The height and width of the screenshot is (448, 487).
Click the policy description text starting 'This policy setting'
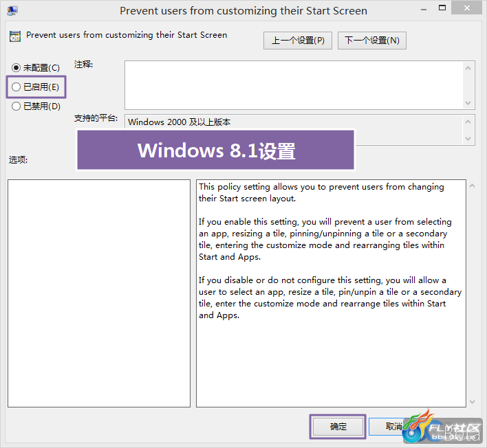click(321, 192)
